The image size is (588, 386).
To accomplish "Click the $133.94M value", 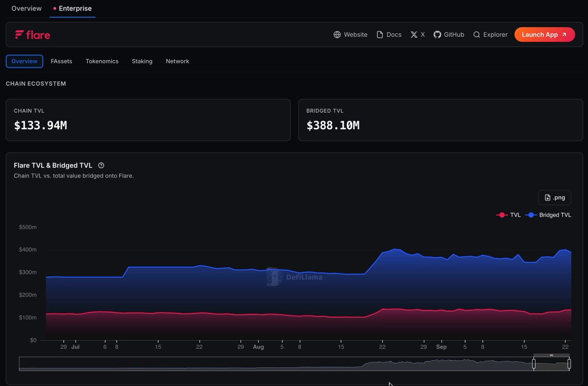I will coord(40,126).
